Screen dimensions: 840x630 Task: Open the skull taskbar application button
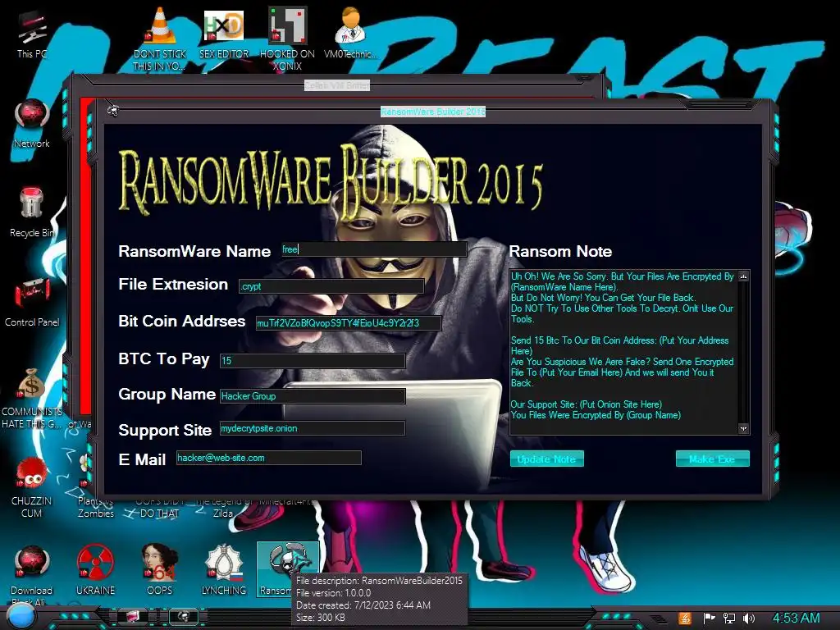[x=184, y=617]
